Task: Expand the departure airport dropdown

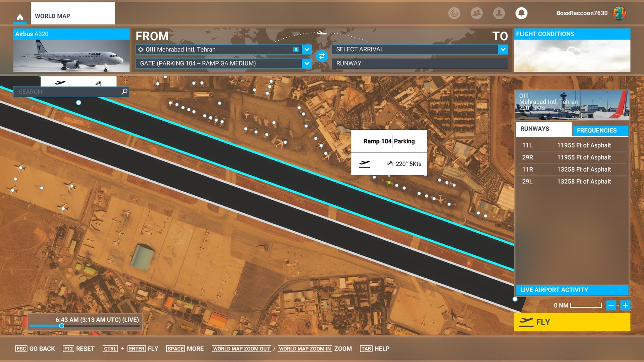Action: click(x=307, y=49)
